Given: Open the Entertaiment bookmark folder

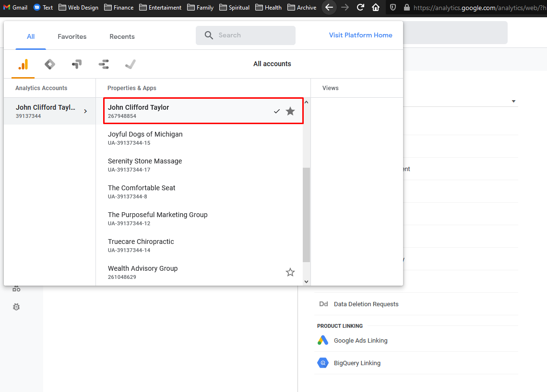Looking at the screenshot, I should [x=160, y=7].
